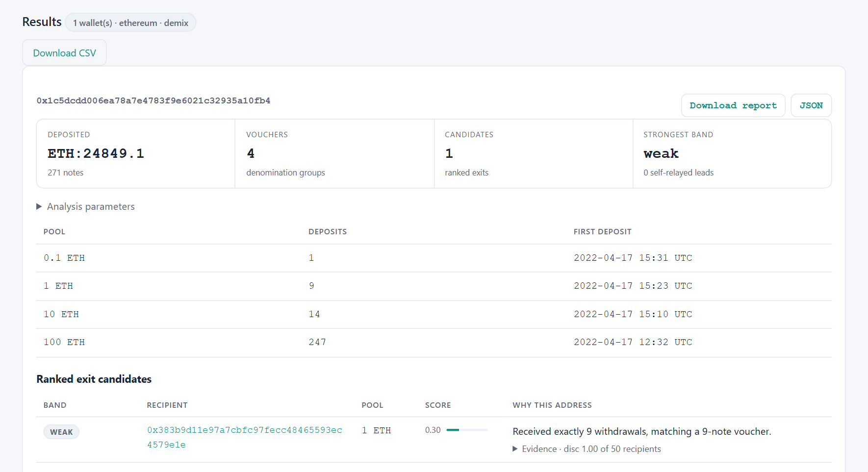Select the 1 ETH pool row
The width and height of the screenshot is (868, 472).
(x=434, y=286)
